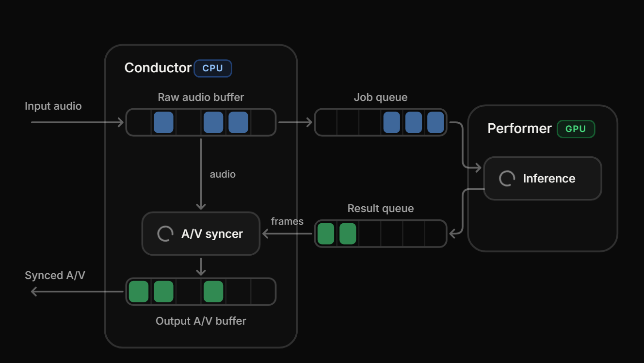644x363 pixels.
Task: Click the rightmost blue block in Job queue
Action: 435,122
